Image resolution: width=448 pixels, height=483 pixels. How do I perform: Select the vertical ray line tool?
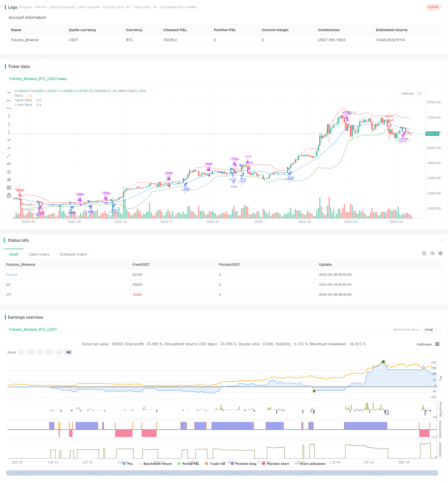point(9,124)
